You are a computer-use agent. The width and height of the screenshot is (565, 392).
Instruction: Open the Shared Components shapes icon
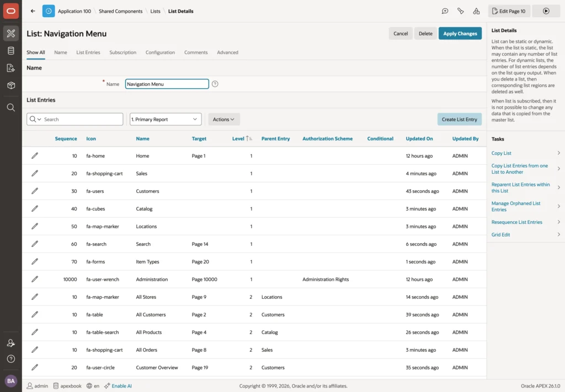tap(476, 11)
